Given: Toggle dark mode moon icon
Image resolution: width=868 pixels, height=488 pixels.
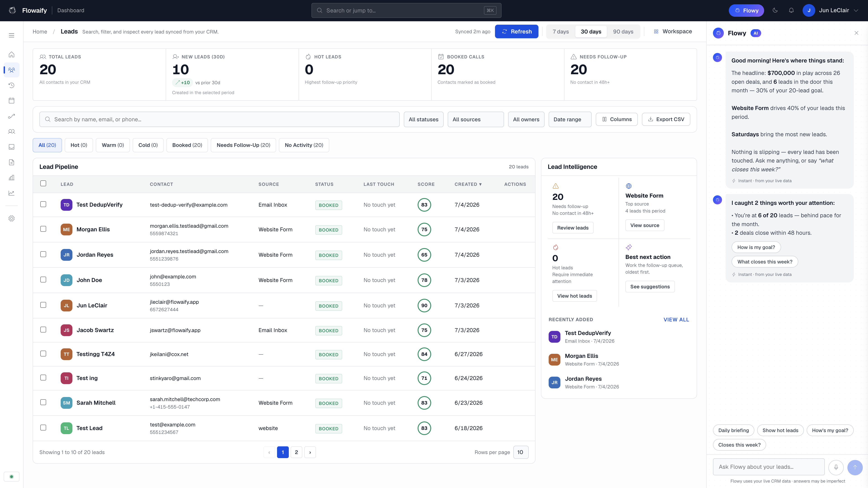Looking at the screenshot, I should tap(775, 10).
